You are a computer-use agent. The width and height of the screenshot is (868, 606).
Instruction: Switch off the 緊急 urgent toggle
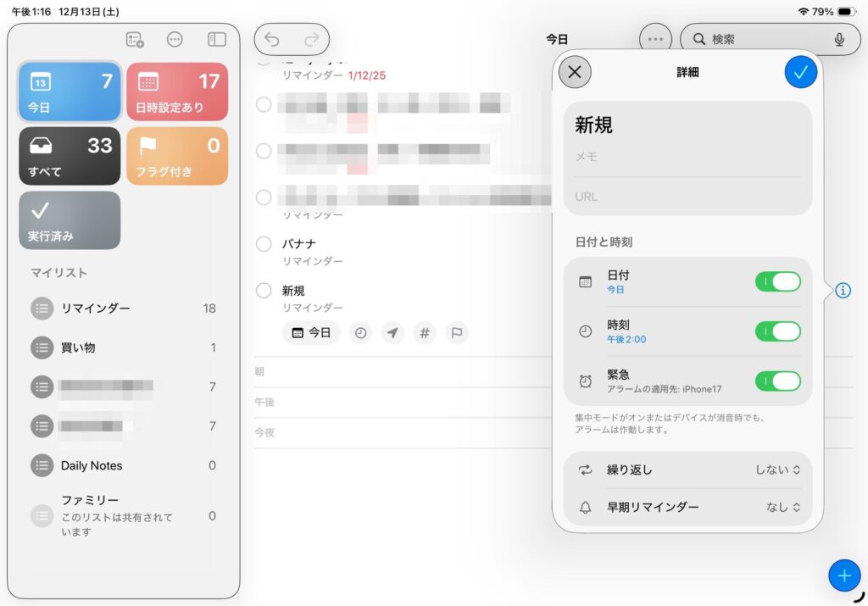[x=777, y=381]
